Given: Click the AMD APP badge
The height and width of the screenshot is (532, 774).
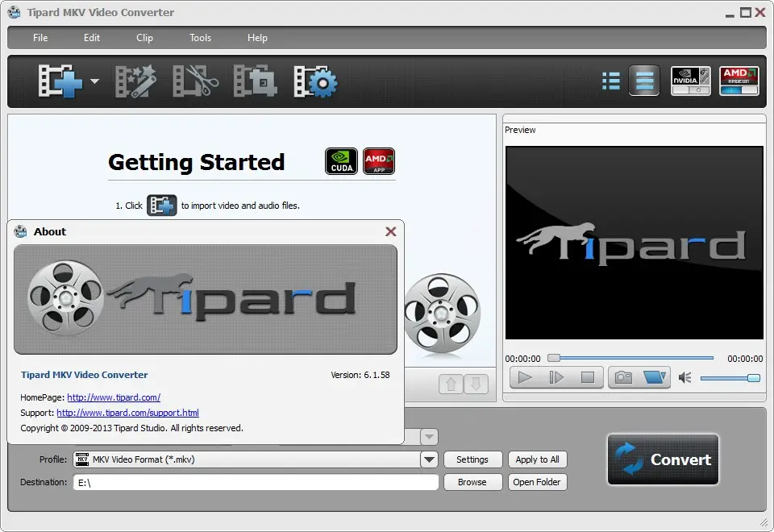Looking at the screenshot, I should tap(379, 161).
